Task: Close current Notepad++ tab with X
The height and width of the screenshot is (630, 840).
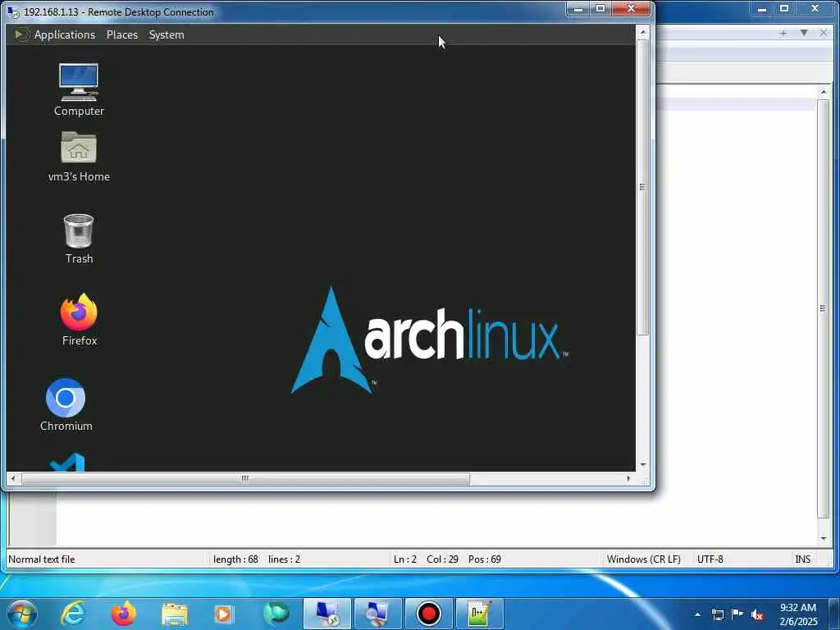Action: 824,33
